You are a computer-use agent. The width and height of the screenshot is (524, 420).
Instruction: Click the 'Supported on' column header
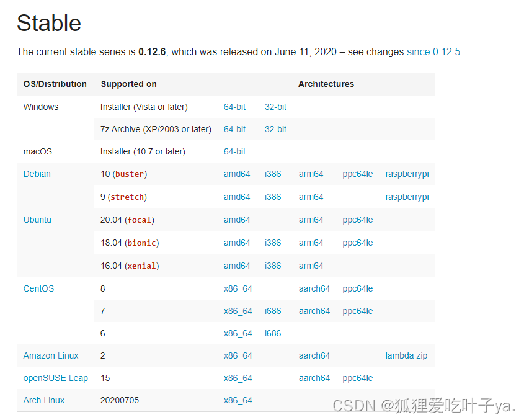tap(128, 84)
